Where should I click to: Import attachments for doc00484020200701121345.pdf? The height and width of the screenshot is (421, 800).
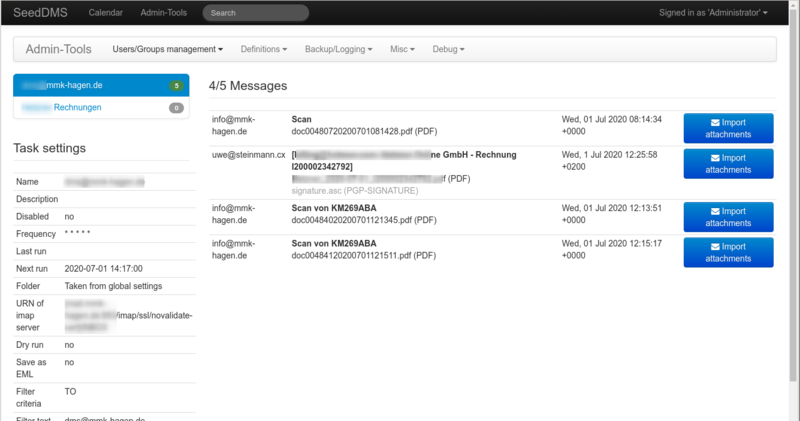click(728, 215)
